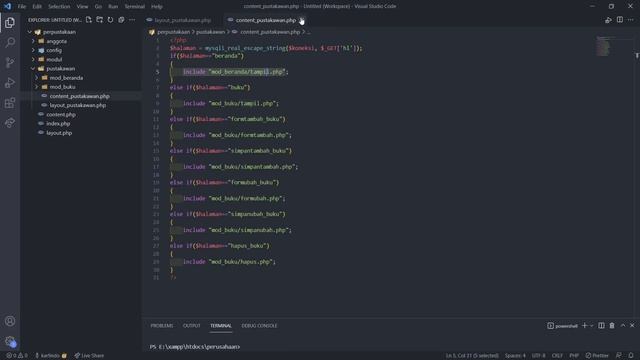Open the Source Control view
640x360 pixels.
click(10, 62)
